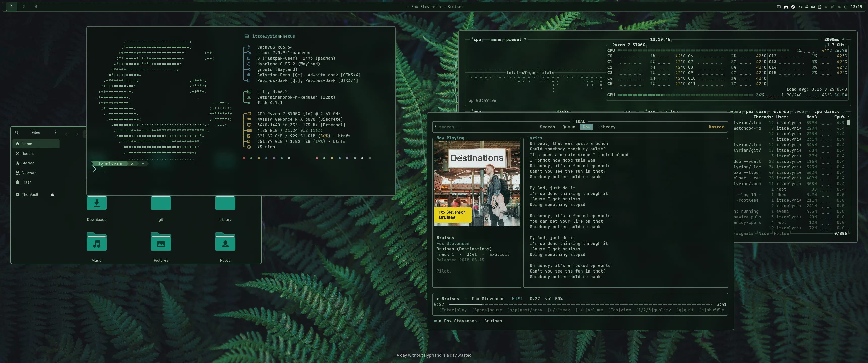Eject The Vault drive in Files
The image size is (868, 363).
point(52,195)
